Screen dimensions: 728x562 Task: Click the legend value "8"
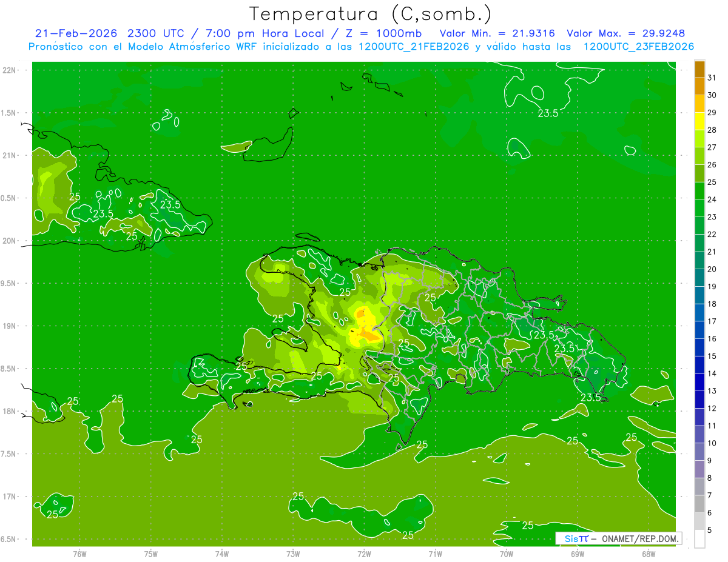tap(710, 478)
